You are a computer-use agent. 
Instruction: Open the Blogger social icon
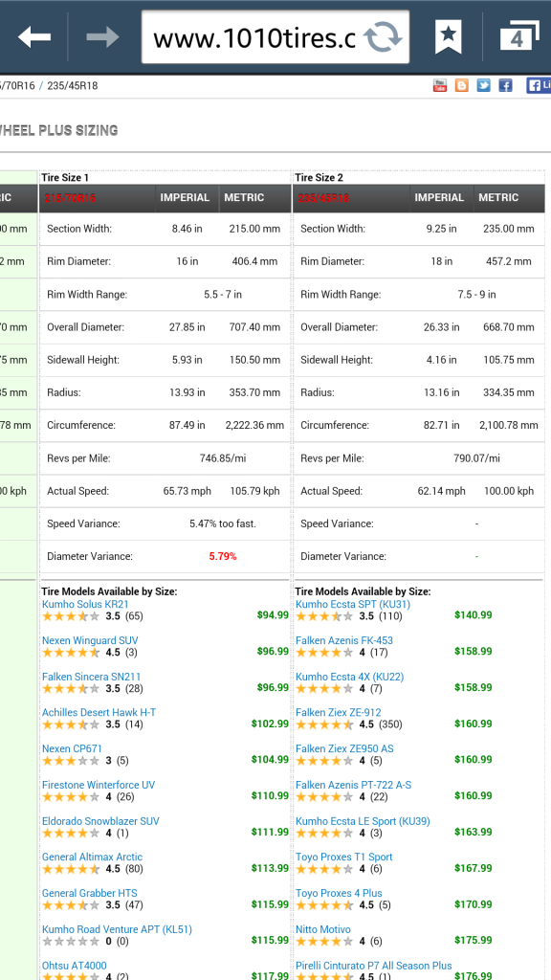coord(462,85)
